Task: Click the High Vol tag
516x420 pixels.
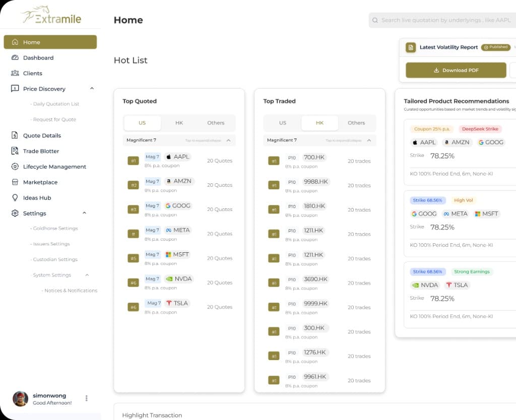Action: (x=464, y=200)
